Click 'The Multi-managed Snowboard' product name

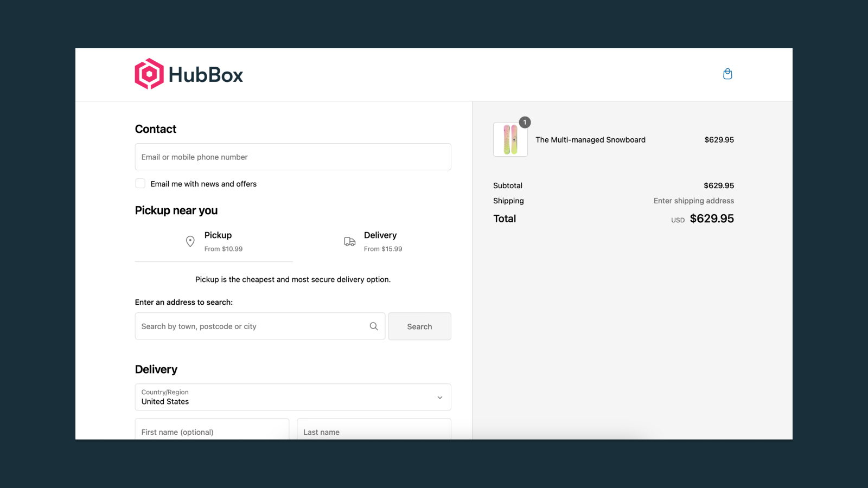(590, 140)
